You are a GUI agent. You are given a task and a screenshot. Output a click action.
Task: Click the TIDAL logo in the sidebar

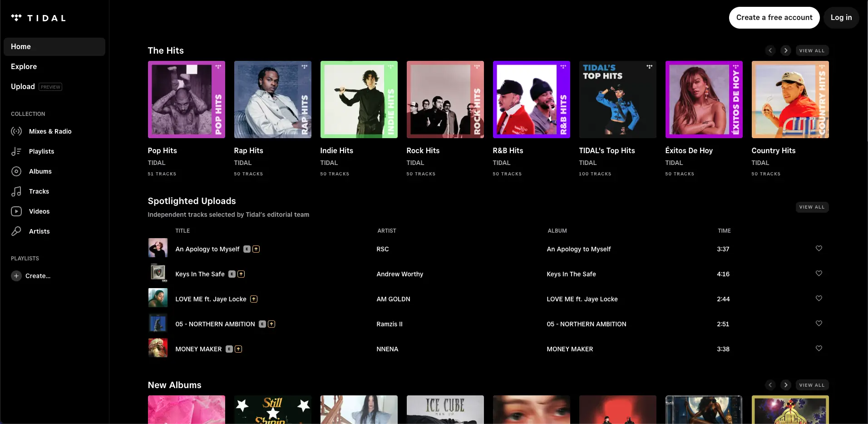(39, 18)
